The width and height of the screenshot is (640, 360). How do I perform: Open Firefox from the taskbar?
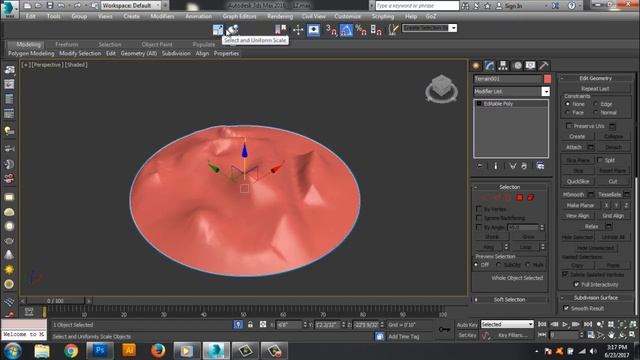pos(158,351)
